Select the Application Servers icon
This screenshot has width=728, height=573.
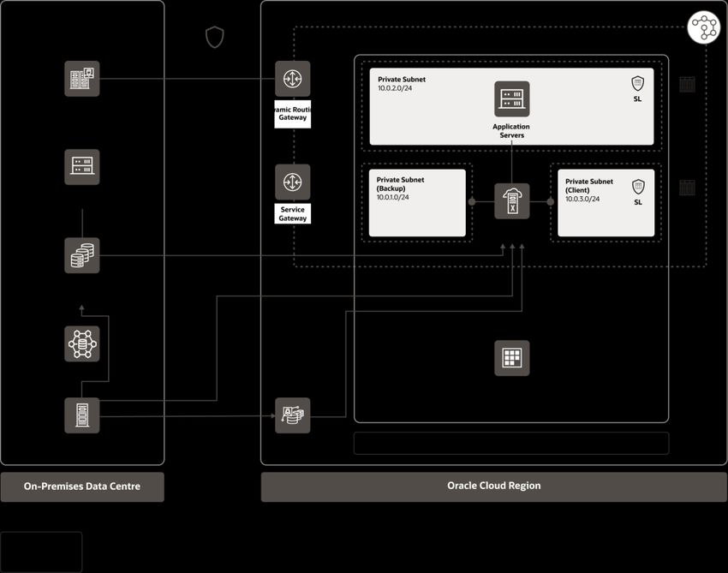click(511, 98)
